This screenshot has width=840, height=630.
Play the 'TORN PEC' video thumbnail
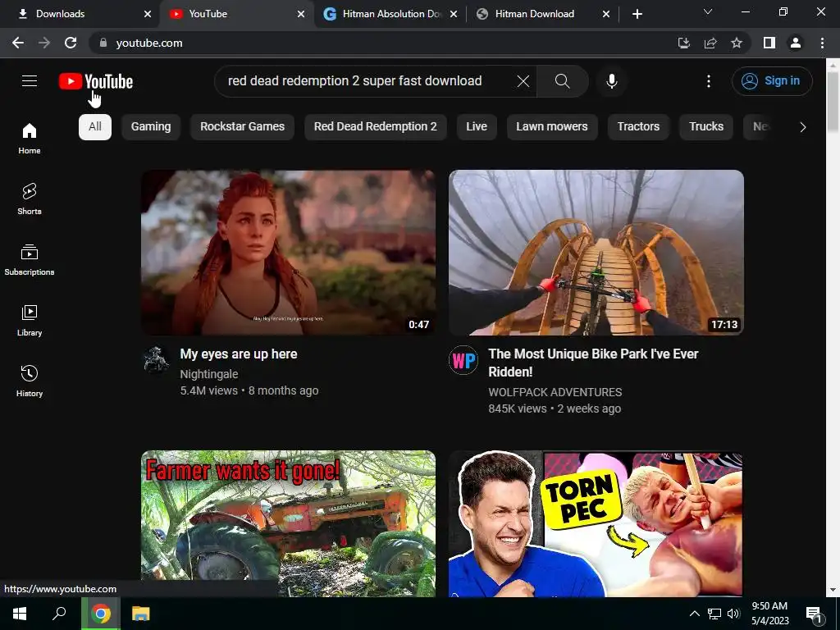pos(596,523)
